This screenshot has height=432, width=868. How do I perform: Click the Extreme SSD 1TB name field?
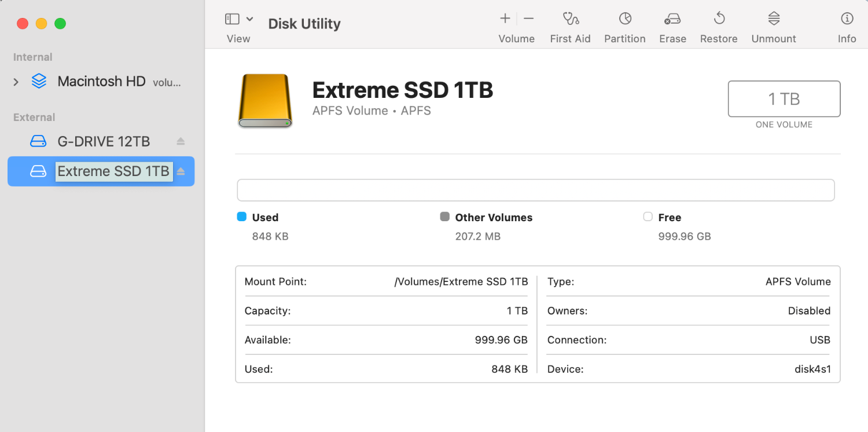point(114,171)
